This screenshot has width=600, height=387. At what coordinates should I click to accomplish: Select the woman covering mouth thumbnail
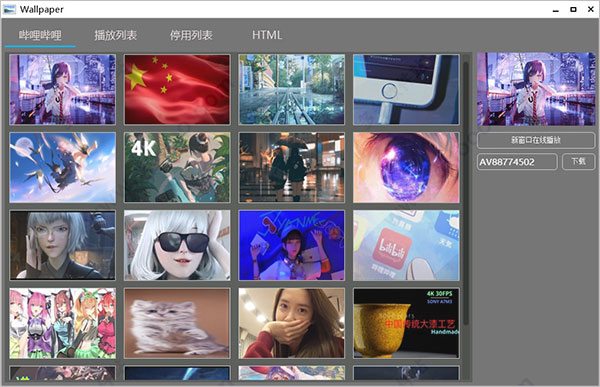tap(292, 323)
